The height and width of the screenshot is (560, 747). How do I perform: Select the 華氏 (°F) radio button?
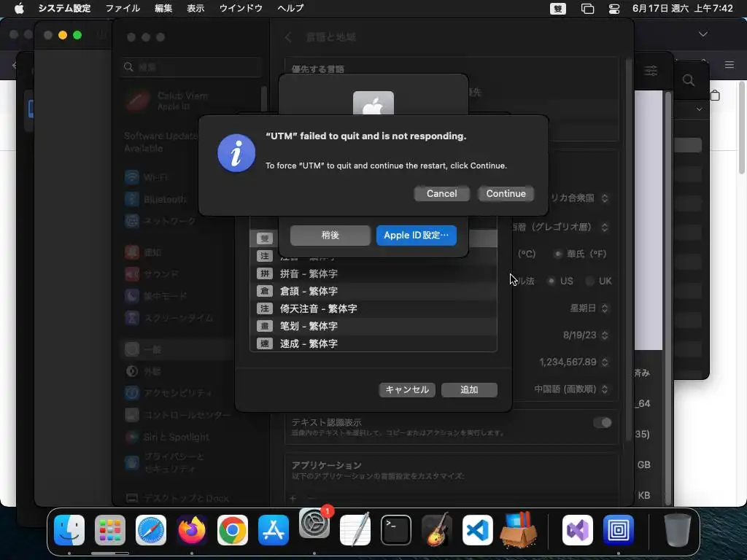(x=558, y=254)
